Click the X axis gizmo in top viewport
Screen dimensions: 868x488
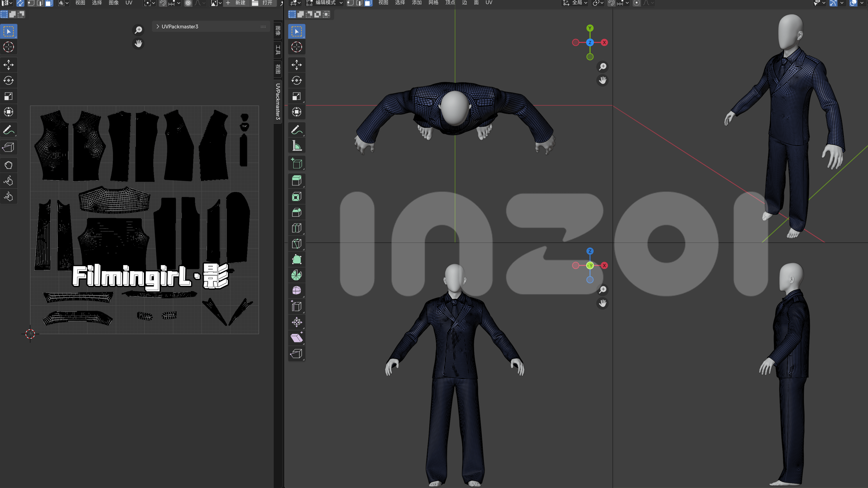point(605,43)
